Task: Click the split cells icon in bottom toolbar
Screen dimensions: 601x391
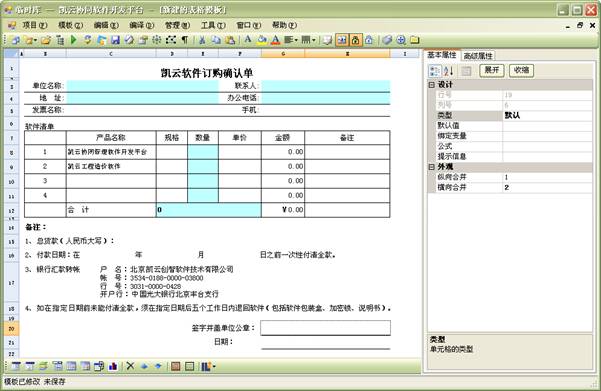Action: [189, 366]
